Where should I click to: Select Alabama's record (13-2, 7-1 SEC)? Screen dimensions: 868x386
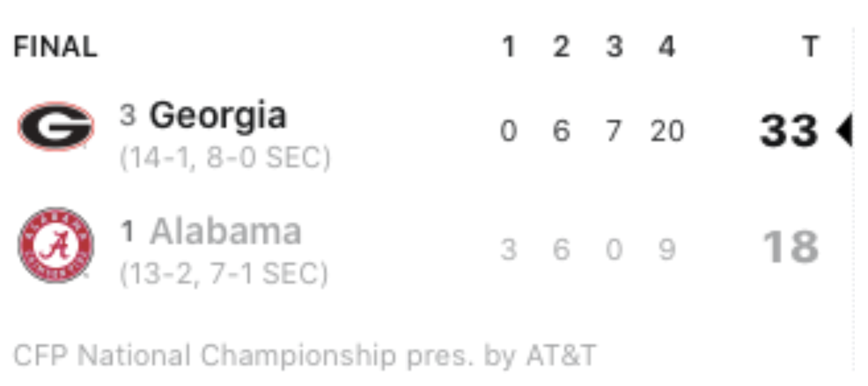(224, 273)
